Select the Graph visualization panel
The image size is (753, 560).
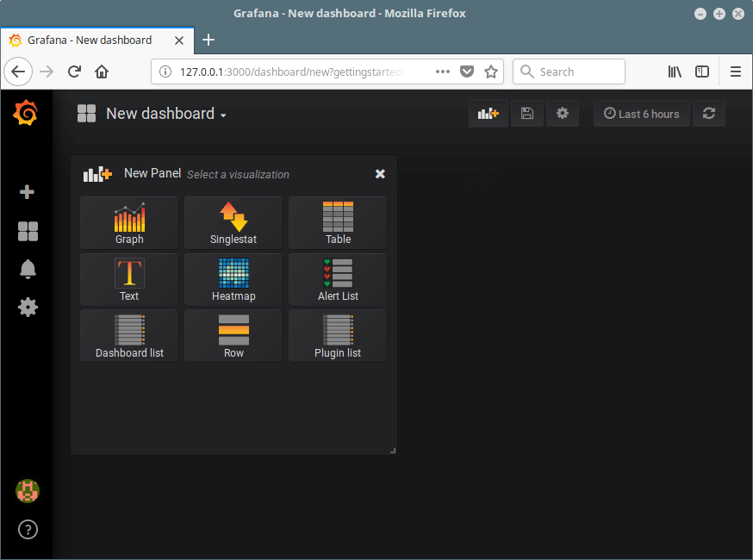(x=129, y=223)
